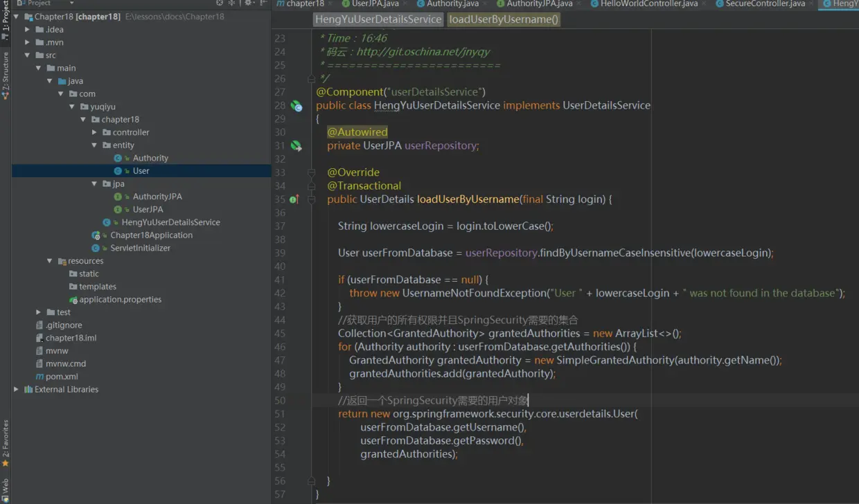This screenshot has height=504, width=859.
Task: Switch to the SecureController.java editor tab
Action: pyautogui.click(x=764, y=3)
